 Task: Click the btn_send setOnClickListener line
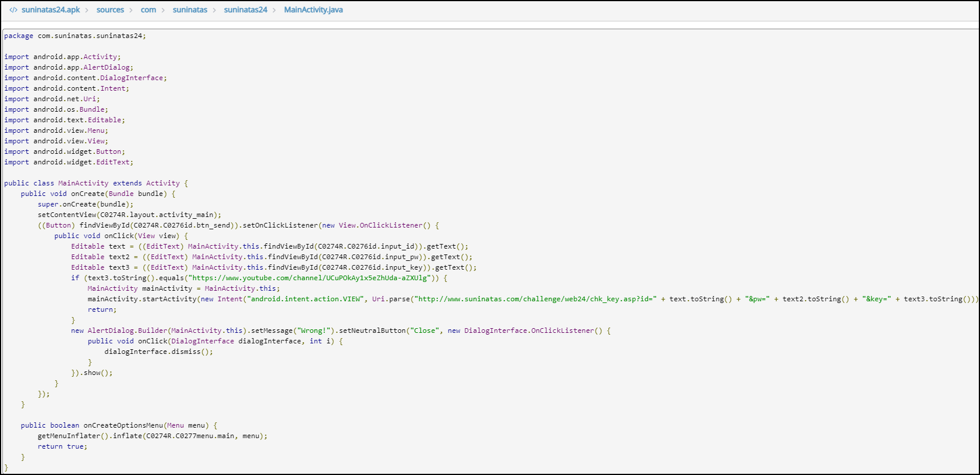tap(238, 225)
